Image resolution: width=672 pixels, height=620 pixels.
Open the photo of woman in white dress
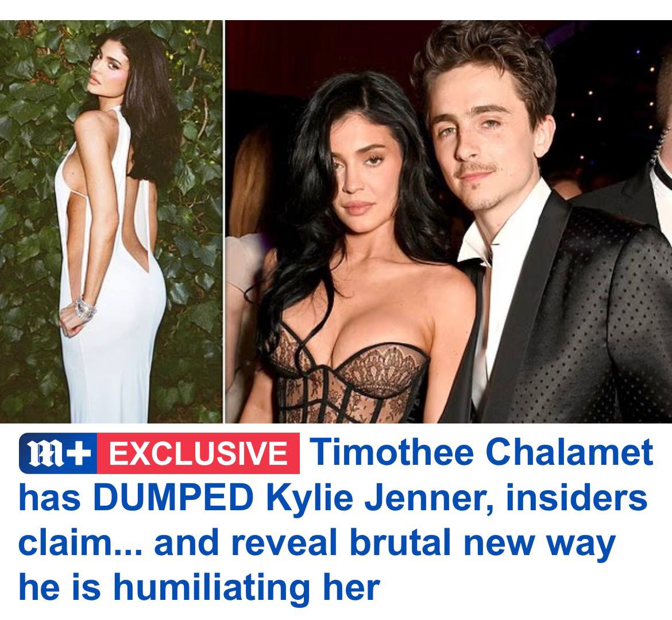click(111, 221)
